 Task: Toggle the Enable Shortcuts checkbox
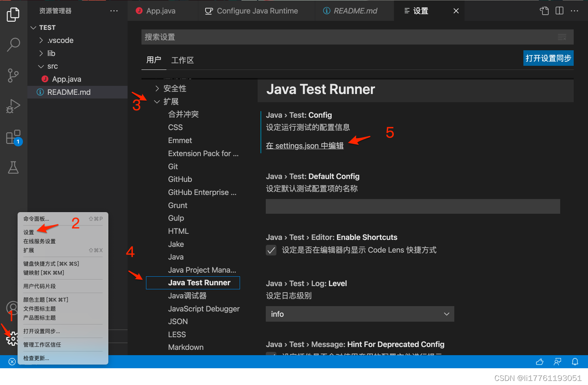click(x=271, y=250)
